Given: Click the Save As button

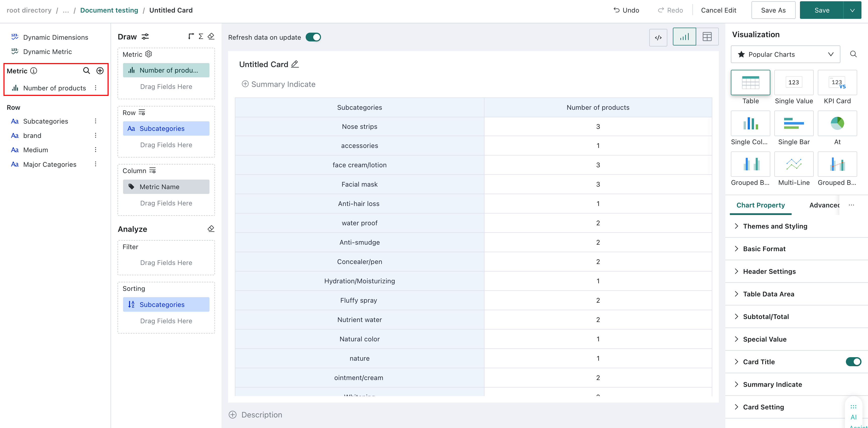Looking at the screenshot, I should point(773,10).
